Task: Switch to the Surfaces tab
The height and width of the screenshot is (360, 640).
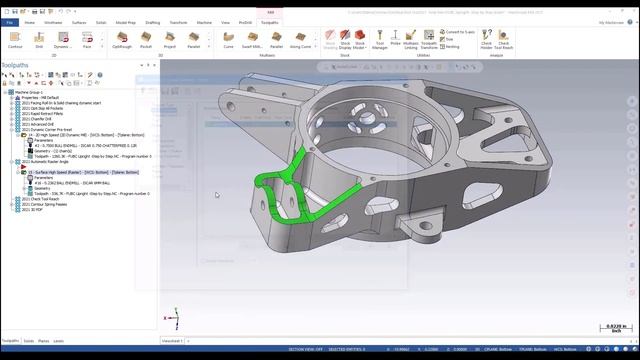Action: pyautogui.click(x=79, y=23)
